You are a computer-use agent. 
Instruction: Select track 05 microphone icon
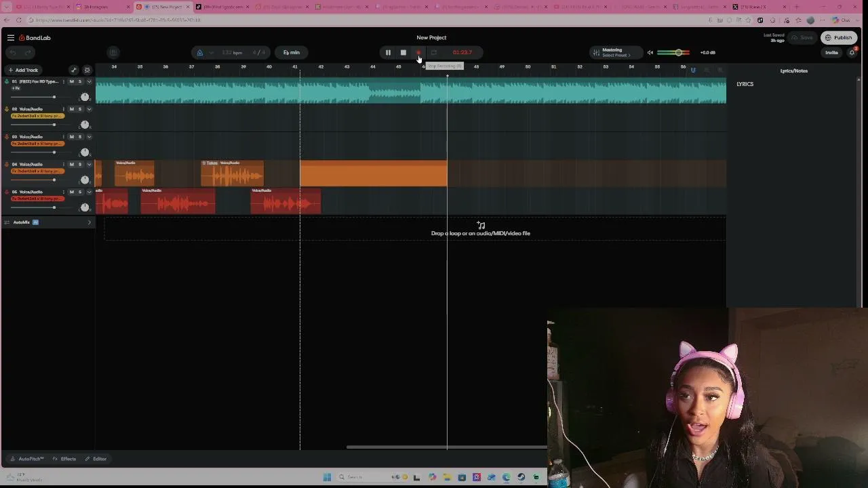point(7,192)
